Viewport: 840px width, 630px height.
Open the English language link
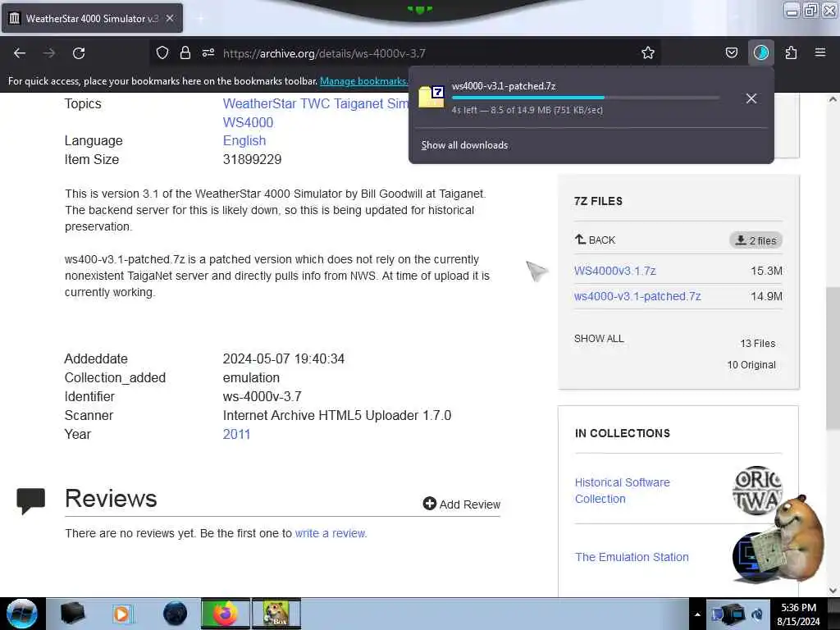point(244,140)
